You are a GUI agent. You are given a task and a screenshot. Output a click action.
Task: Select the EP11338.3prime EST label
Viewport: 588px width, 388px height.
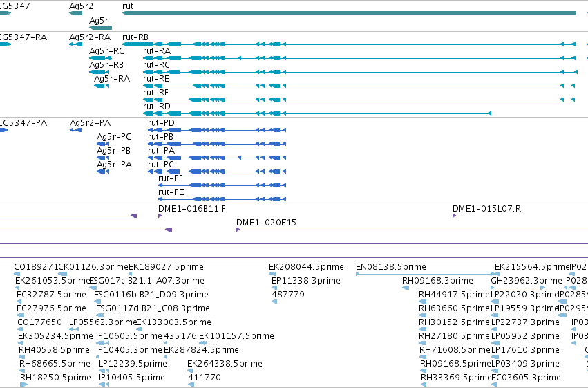point(306,281)
